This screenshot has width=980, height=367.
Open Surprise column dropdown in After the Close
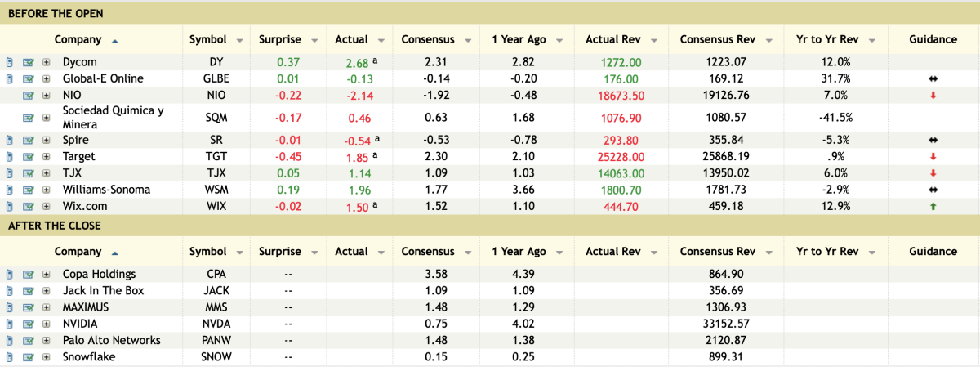tap(314, 253)
